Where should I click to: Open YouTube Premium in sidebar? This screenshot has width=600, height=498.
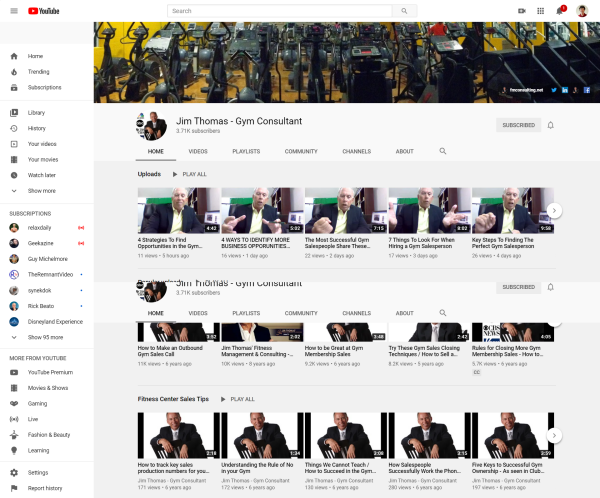[47, 372]
